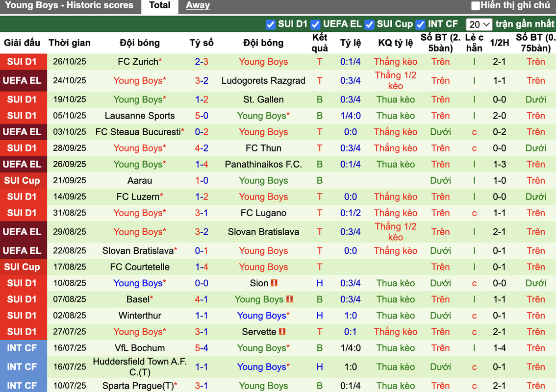Screen dimensions: 556x392
Task: Click score 5-4 in VfL Bochum row
Action: (x=202, y=348)
